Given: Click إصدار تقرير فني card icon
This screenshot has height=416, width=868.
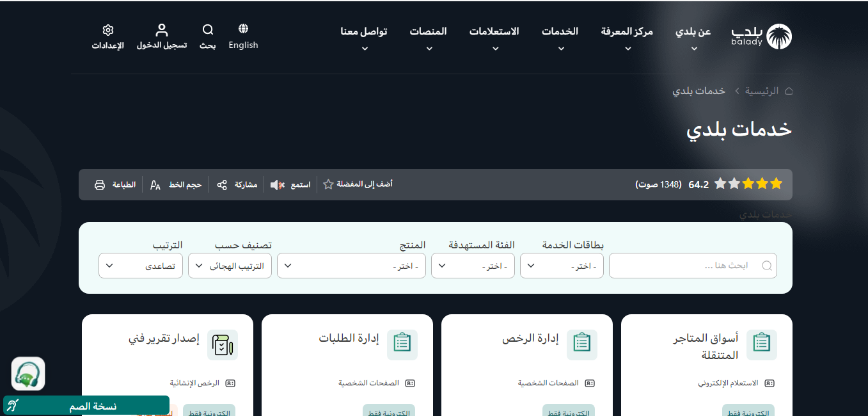Looking at the screenshot, I should point(223,345).
